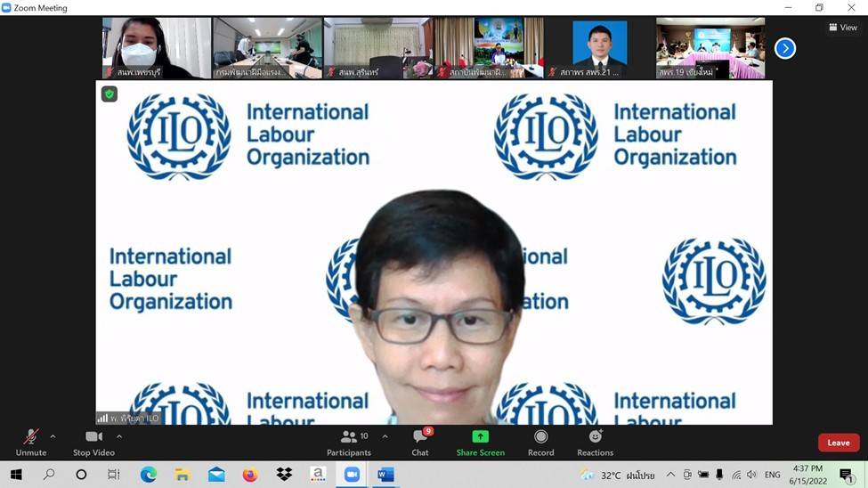Start Share Screen

pos(481,443)
